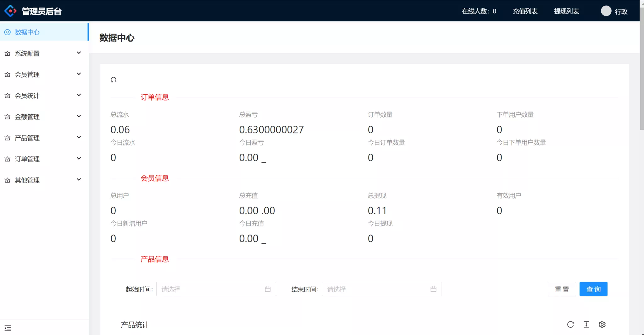Open the 会员管理 menu

44,74
